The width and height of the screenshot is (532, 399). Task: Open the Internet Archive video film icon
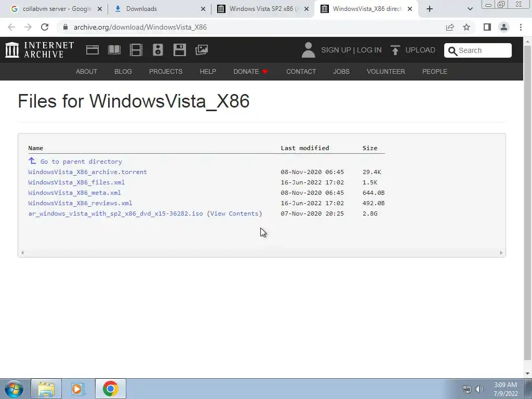pos(136,50)
